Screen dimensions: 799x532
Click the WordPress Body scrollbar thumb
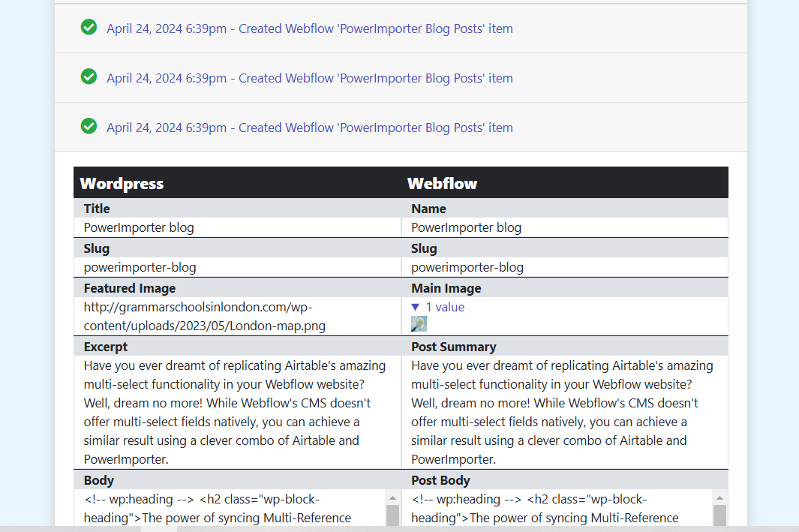392,516
